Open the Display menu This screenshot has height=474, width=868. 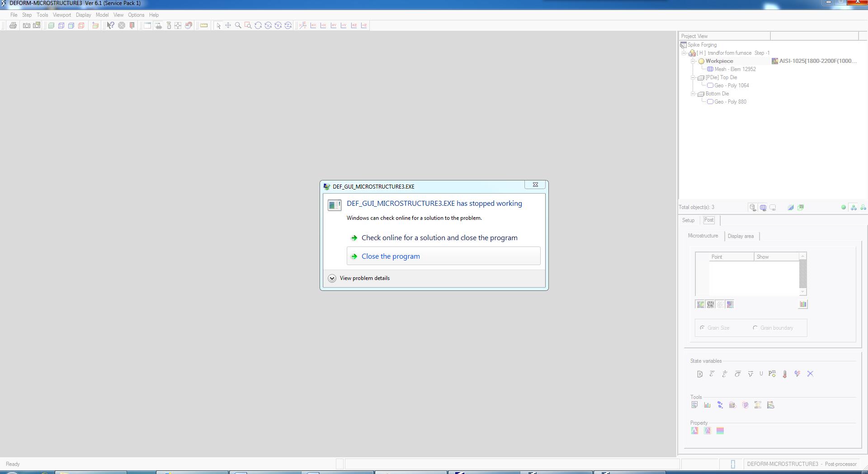(x=84, y=15)
